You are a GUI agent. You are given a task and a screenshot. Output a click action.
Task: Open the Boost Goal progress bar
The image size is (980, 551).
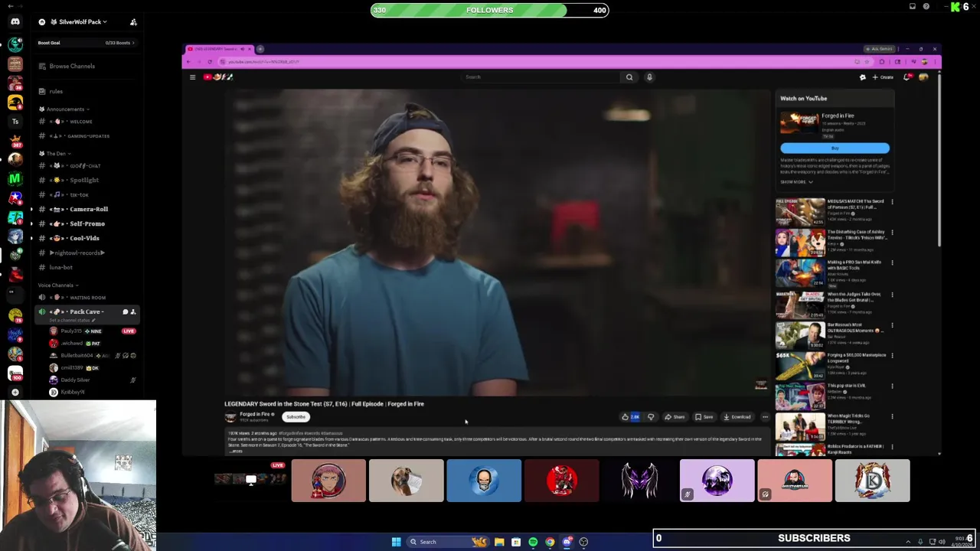tap(86, 43)
